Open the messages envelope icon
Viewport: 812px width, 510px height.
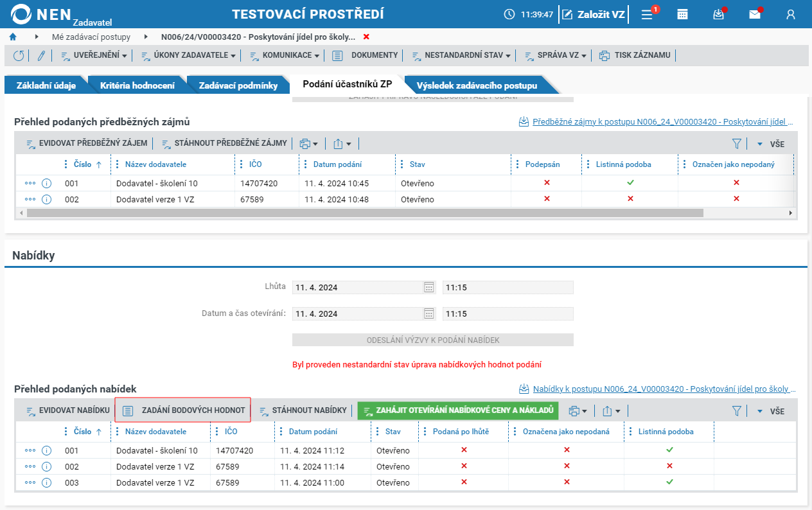[755, 14]
